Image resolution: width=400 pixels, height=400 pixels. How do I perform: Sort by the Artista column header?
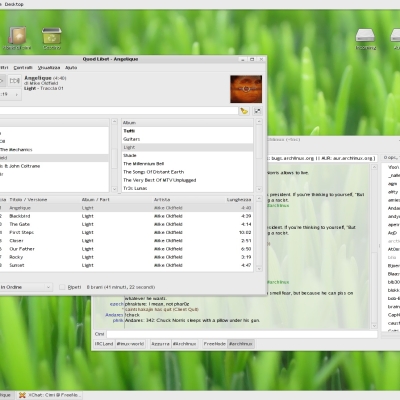point(188,200)
